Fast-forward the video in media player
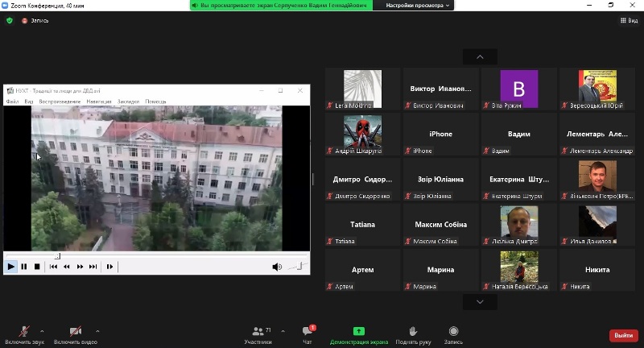The image size is (644, 348). [80, 267]
